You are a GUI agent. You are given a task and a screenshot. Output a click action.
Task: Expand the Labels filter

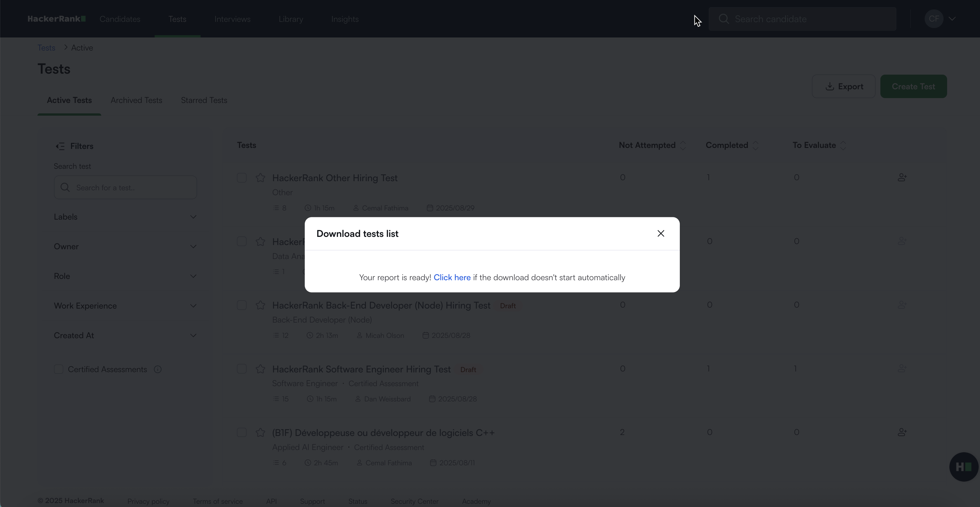193,217
